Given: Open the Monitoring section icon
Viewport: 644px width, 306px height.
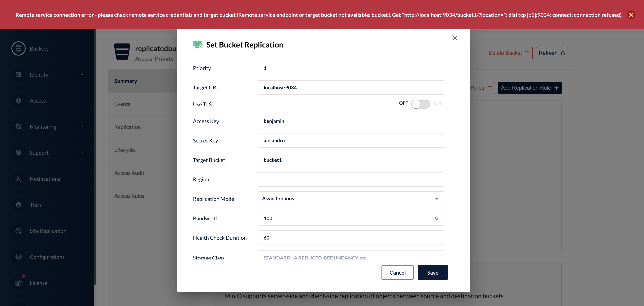Looking at the screenshot, I should pos(19,126).
